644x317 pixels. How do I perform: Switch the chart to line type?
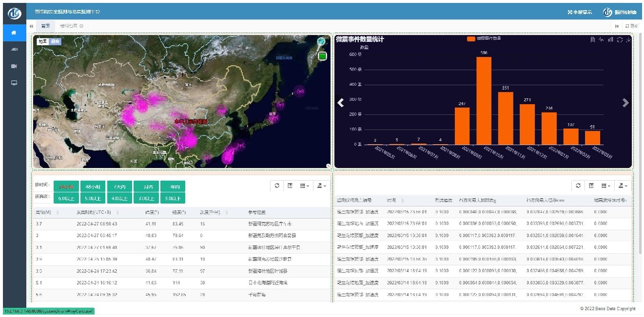[601, 40]
